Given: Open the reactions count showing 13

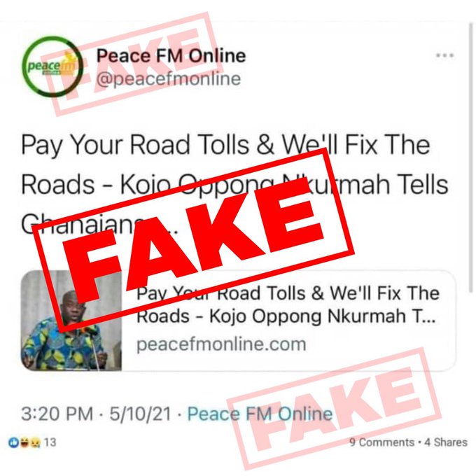Looking at the screenshot, I should [x=50, y=442].
